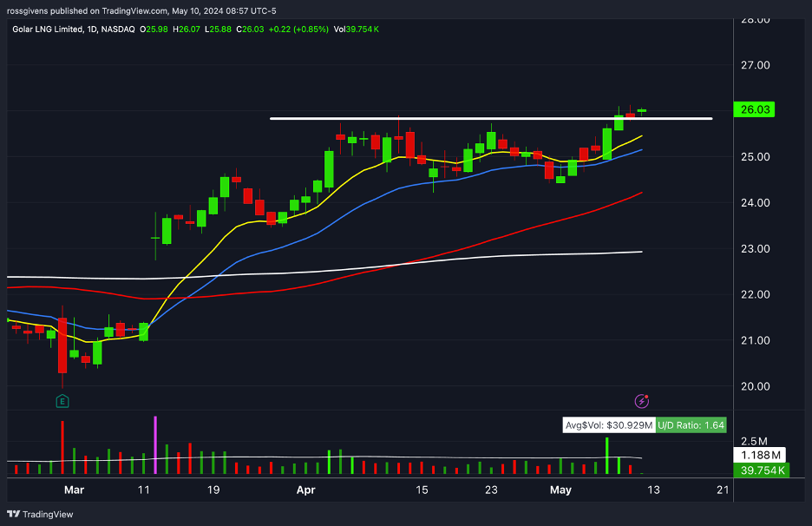Click the +0.22 (+0.85%) change text

(x=298, y=30)
